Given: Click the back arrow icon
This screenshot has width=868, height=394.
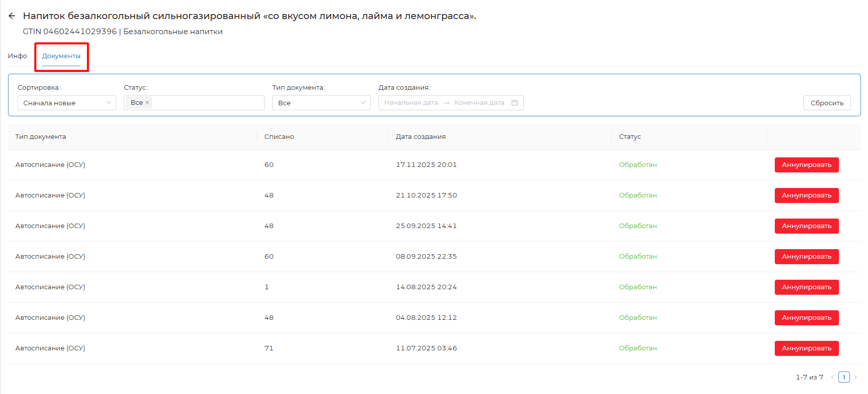Looking at the screenshot, I should pos(12,16).
